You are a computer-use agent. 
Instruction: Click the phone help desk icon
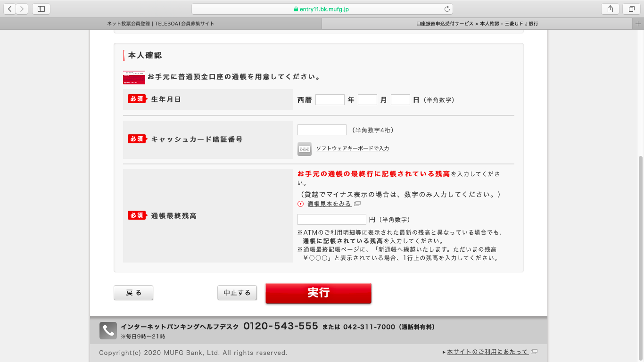108,330
